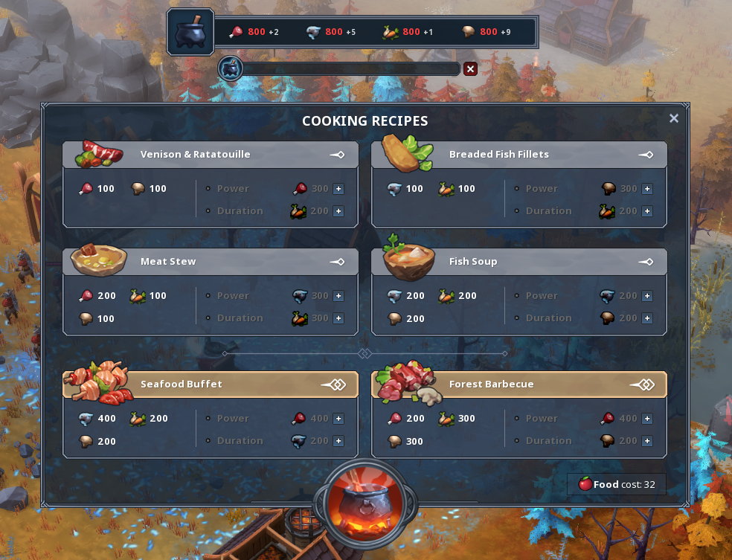Viewport: 732px width, 560px height.
Task: Click the Fish Soup bowl icon
Action: (408, 258)
